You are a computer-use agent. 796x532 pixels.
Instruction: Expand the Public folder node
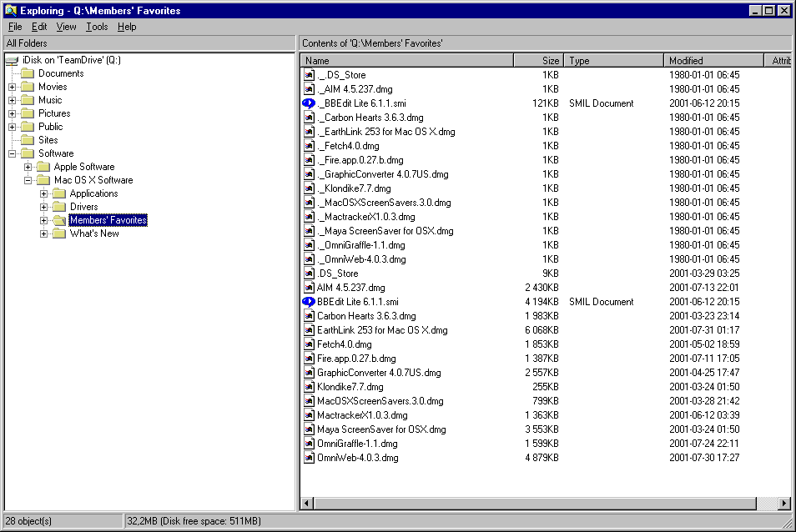(13, 128)
